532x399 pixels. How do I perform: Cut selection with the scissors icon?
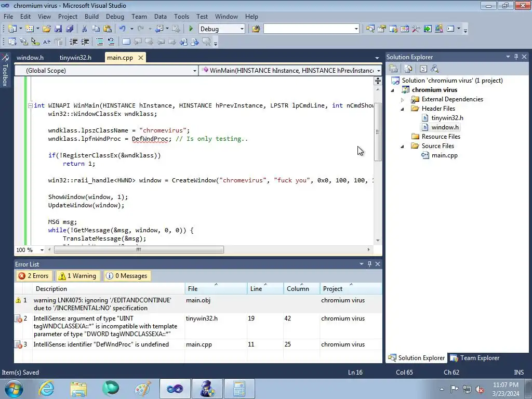coord(85,29)
